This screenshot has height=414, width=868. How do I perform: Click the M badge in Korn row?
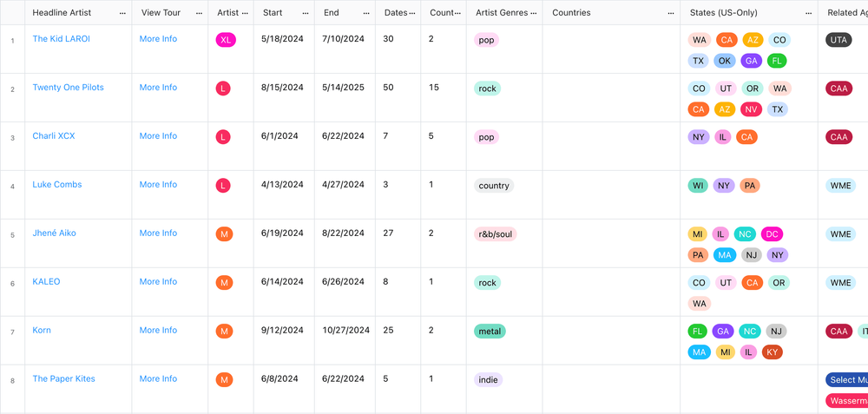pos(224,332)
